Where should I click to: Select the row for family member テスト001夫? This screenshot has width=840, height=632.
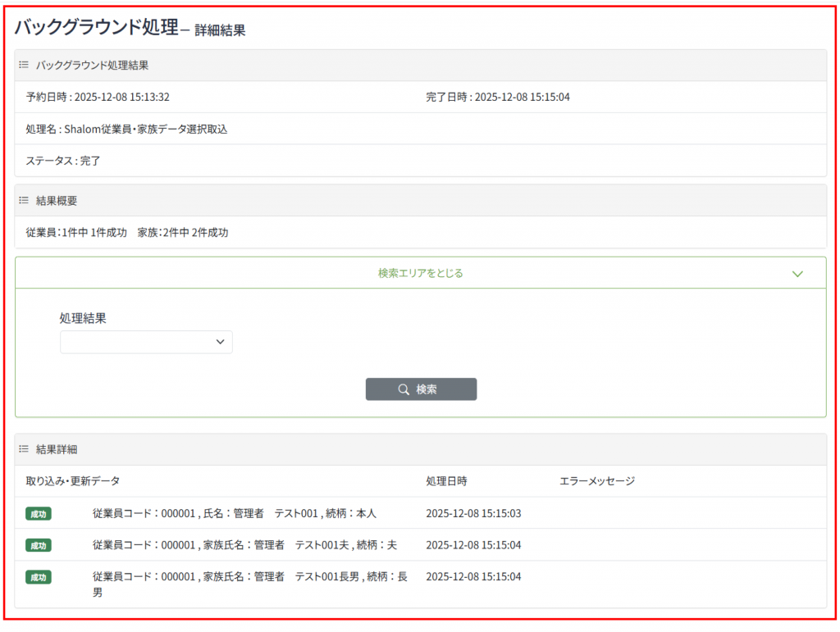click(244, 545)
